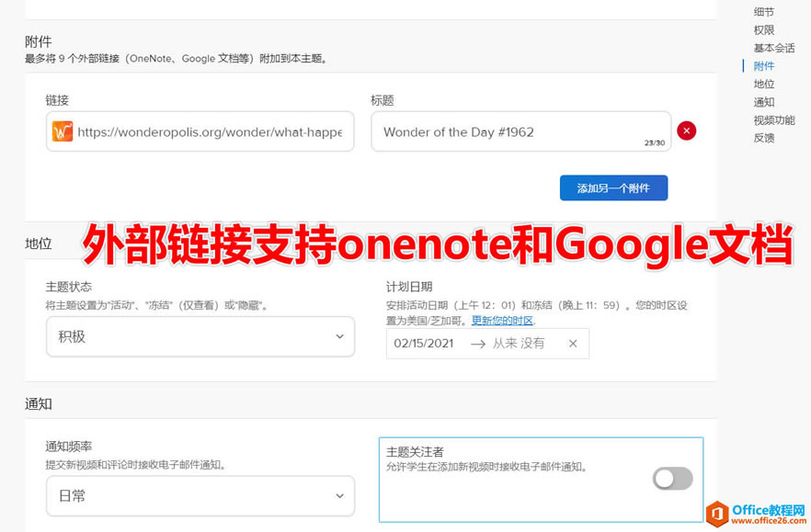This screenshot has height=532, width=811.
Task: Jump to 视频功能 section in side navigation
Action: 774,120
